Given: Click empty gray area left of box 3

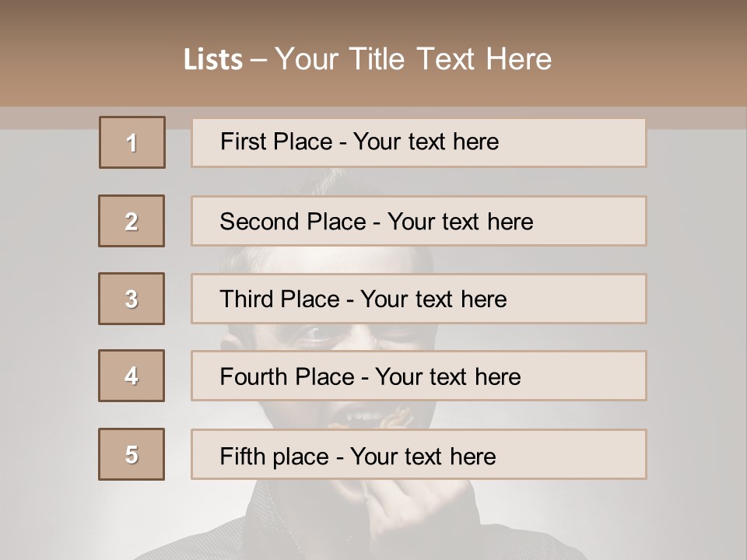Looking at the screenshot, I should point(47,299).
